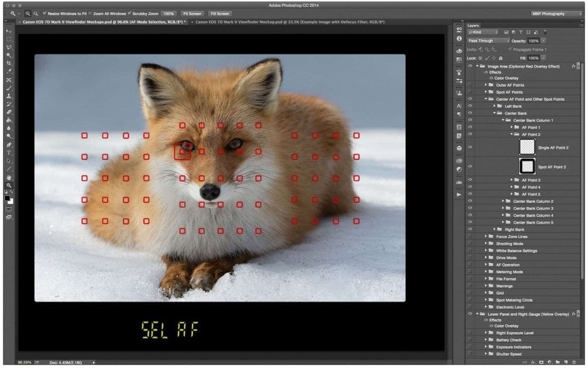Select the Horizontal Type tool
This screenshot has width=588, height=368.
[9, 153]
